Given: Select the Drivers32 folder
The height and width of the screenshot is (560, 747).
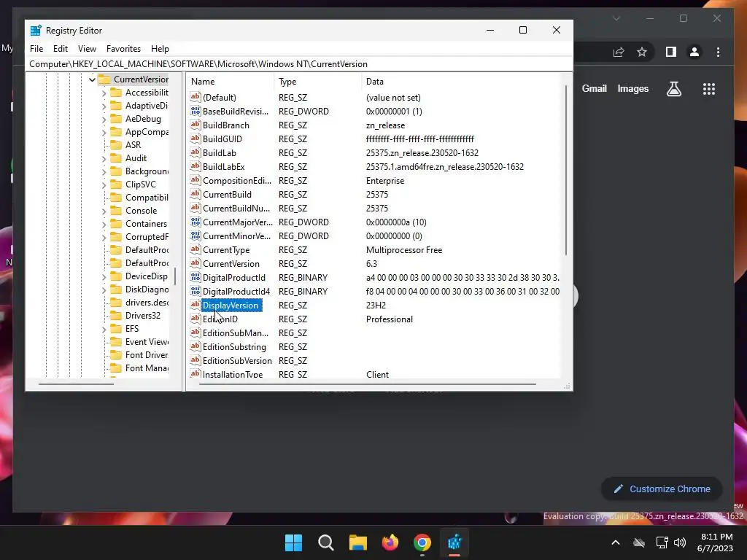Looking at the screenshot, I should point(142,315).
